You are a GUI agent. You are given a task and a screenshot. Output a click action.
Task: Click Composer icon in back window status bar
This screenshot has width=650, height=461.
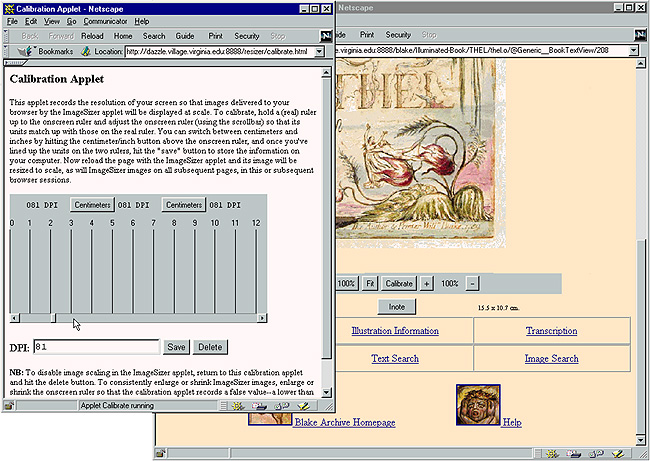[x=617, y=454]
